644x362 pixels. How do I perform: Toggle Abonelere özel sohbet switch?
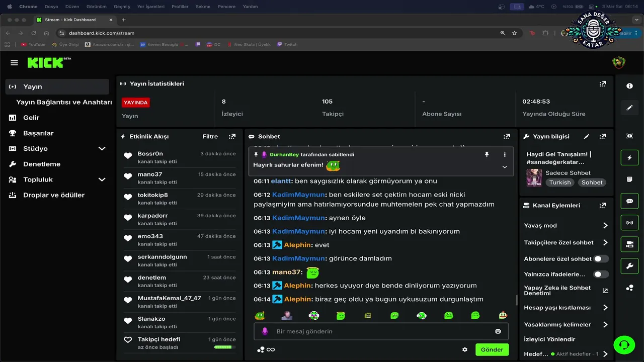tap(601, 258)
